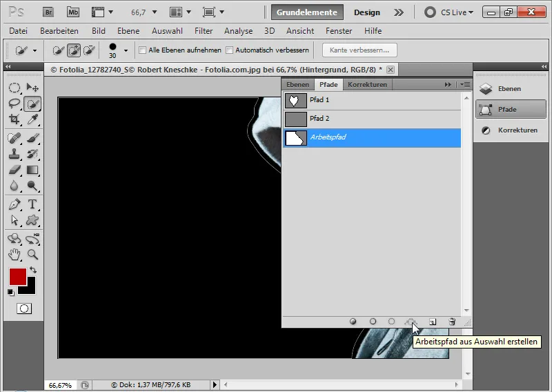
Task: Select the Custom Shape tool
Action: pyautogui.click(x=32, y=220)
